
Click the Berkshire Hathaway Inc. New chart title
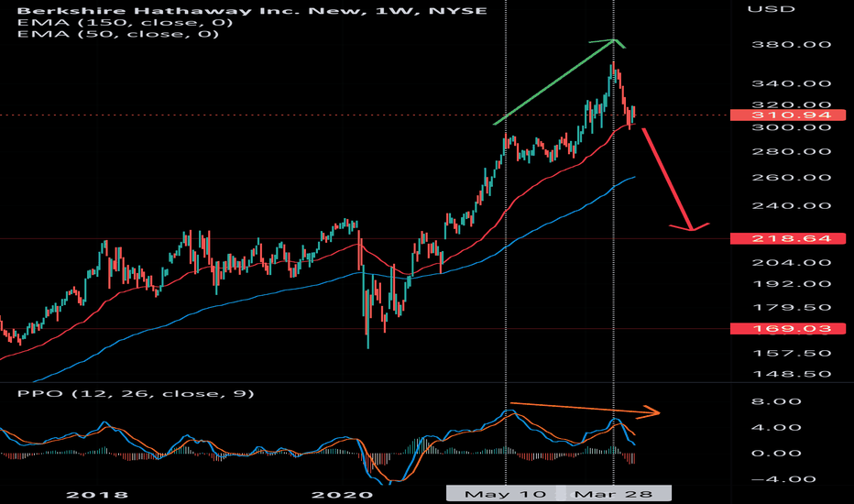click(252, 10)
